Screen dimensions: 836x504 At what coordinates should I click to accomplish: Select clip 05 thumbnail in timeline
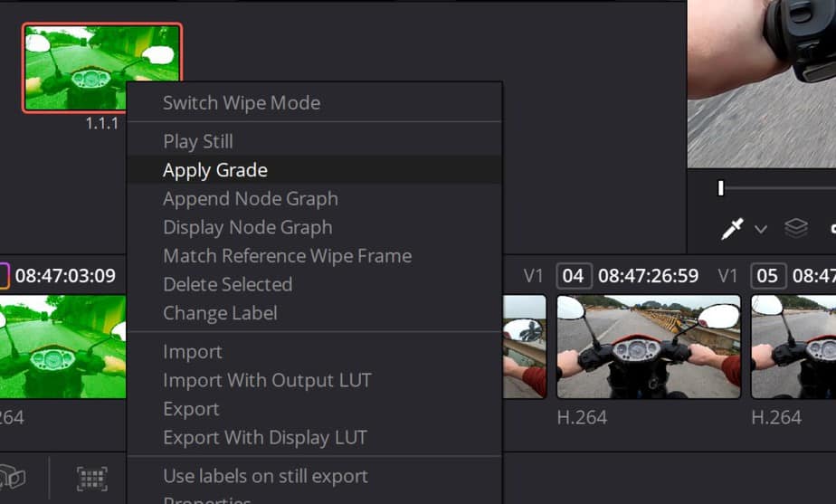click(x=793, y=347)
